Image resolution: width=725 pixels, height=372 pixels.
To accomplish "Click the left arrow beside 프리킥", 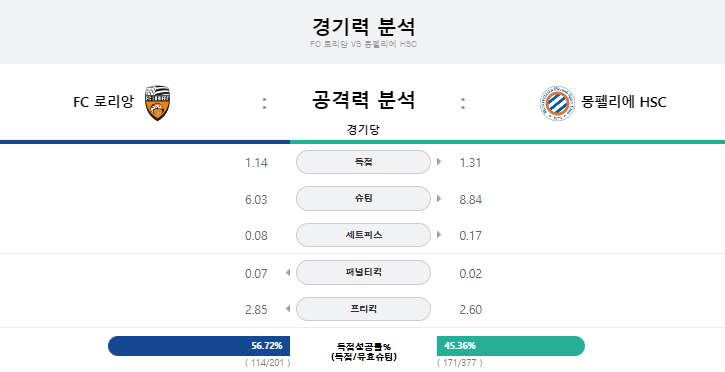I will tap(288, 308).
